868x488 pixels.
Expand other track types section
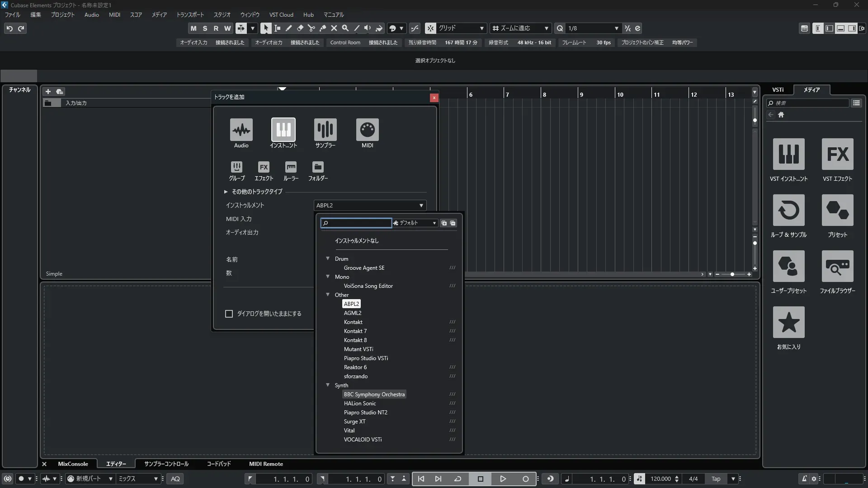click(x=226, y=192)
